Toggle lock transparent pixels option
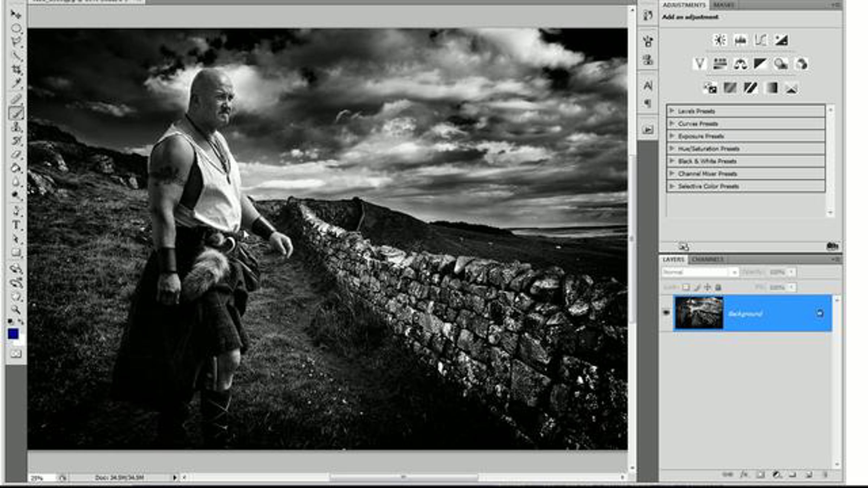868x488 pixels. [x=686, y=287]
